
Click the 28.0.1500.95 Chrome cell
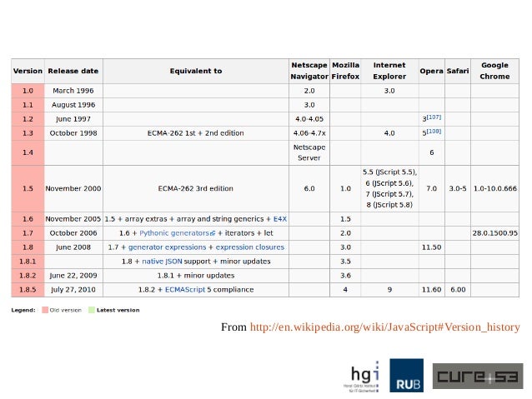pos(494,233)
